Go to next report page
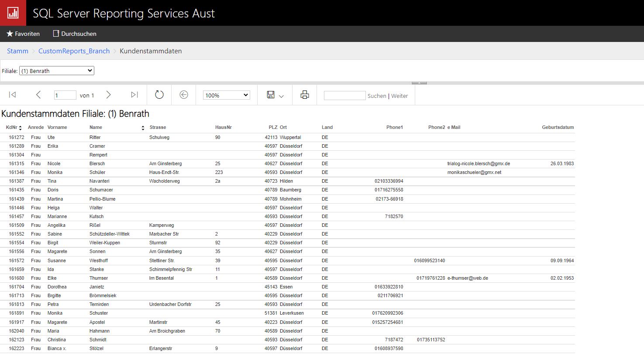This screenshot has width=644, height=354. [109, 95]
